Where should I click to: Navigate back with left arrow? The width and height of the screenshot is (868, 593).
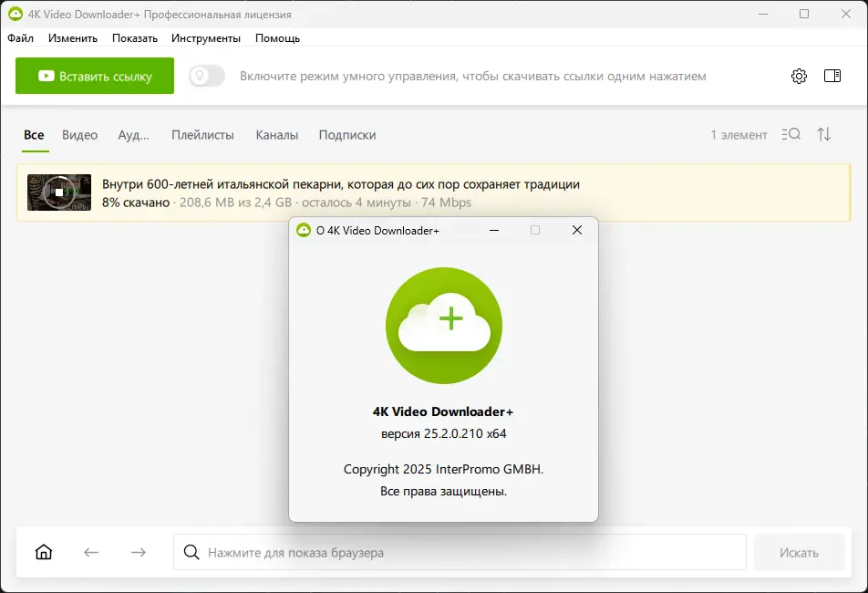pos(91,552)
